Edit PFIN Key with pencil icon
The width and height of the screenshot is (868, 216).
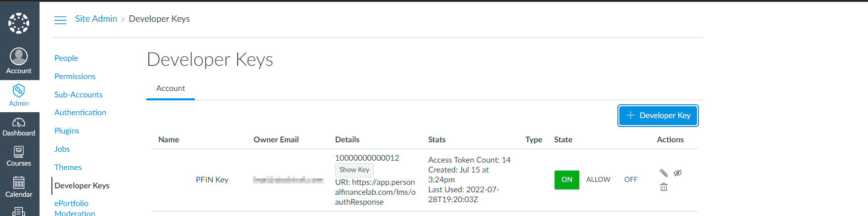click(x=664, y=173)
